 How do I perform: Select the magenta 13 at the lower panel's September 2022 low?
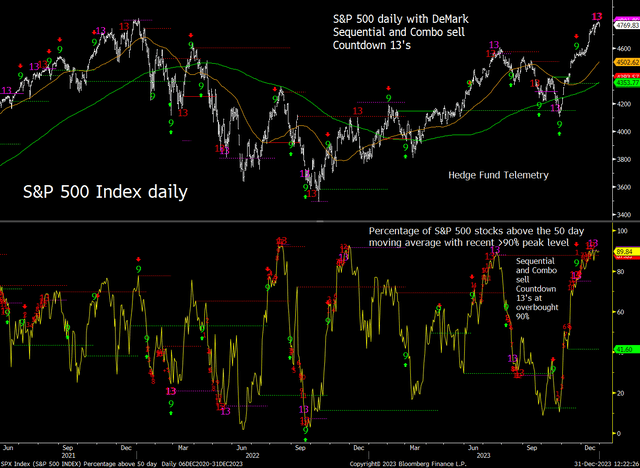pos(304,410)
